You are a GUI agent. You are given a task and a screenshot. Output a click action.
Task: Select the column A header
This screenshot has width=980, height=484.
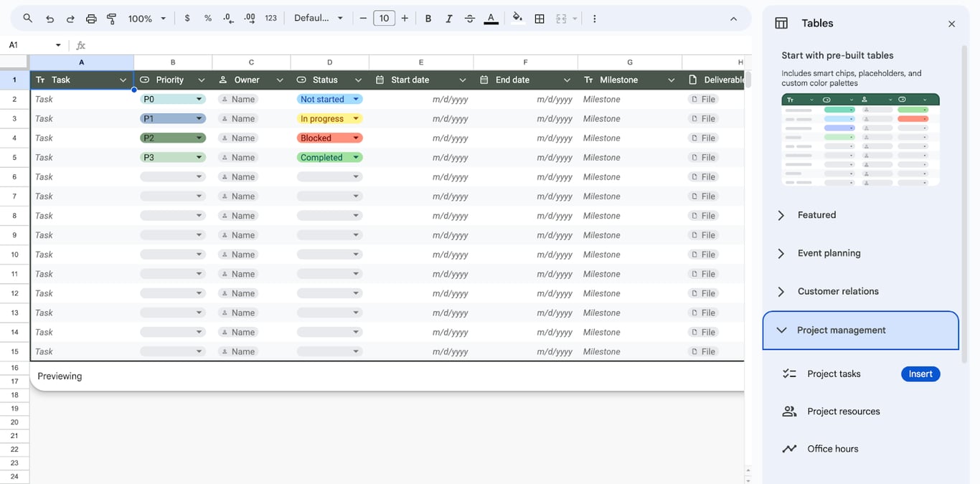82,62
